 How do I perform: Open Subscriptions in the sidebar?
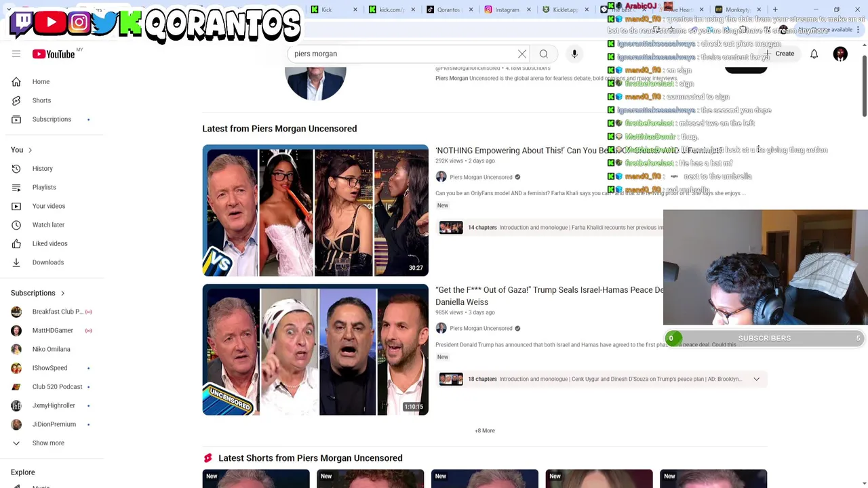[52, 119]
